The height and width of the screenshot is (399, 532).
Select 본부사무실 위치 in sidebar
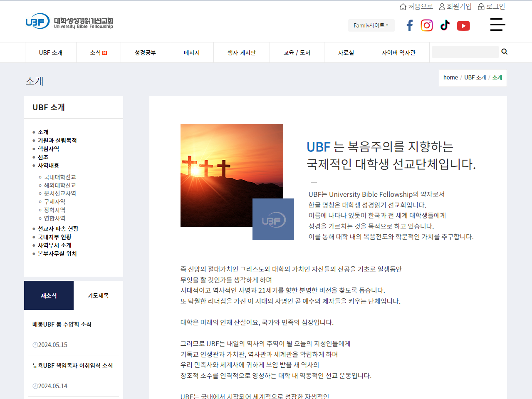[x=57, y=253]
